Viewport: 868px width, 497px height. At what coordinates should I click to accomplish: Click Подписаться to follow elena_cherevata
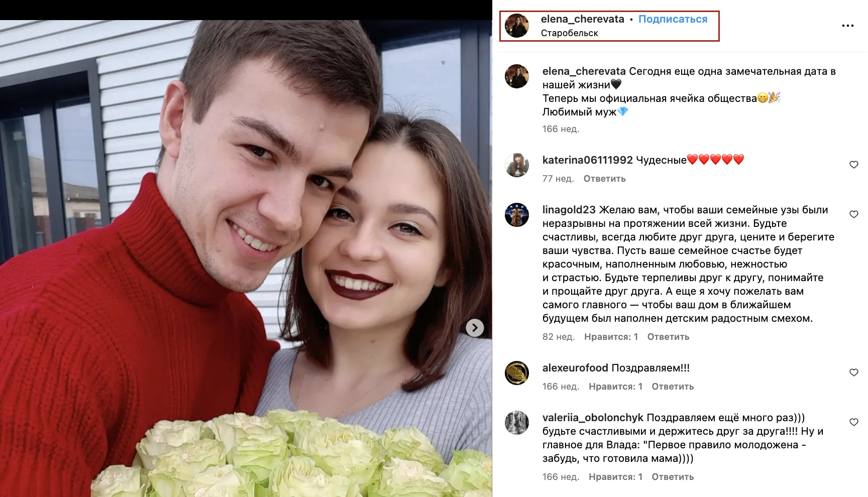point(673,19)
